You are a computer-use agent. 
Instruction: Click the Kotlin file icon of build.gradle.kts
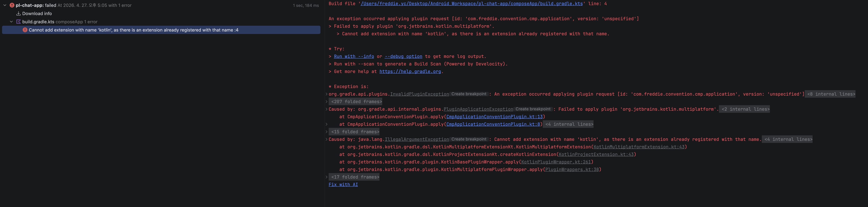click(19, 22)
